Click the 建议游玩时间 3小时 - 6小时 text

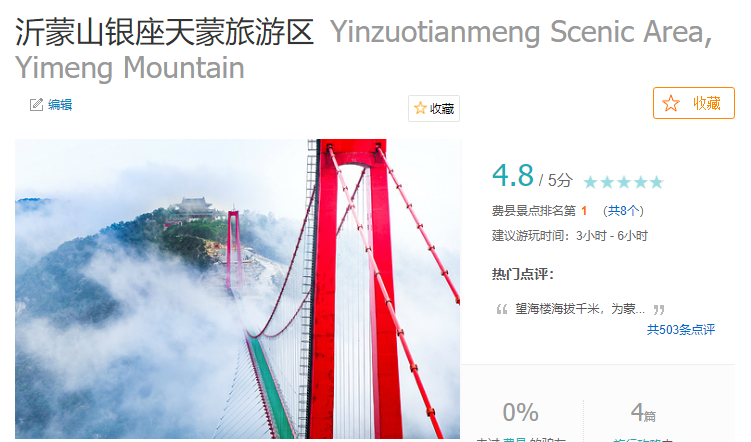(x=569, y=236)
